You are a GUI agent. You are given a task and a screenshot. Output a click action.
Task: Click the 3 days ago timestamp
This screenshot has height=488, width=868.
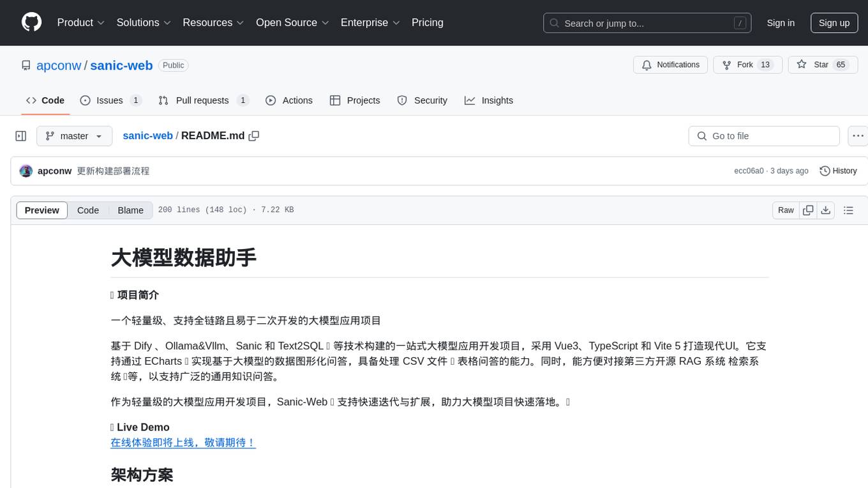click(x=789, y=171)
